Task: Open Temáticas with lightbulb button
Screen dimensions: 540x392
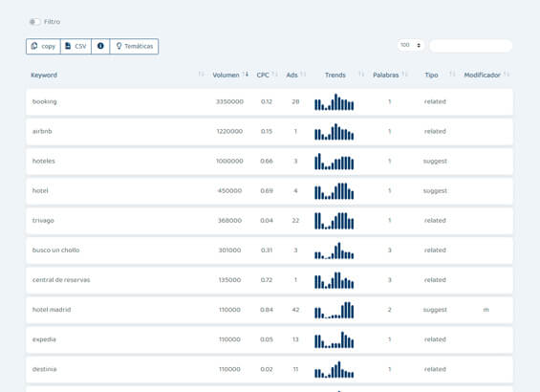Action: point(135,46)
